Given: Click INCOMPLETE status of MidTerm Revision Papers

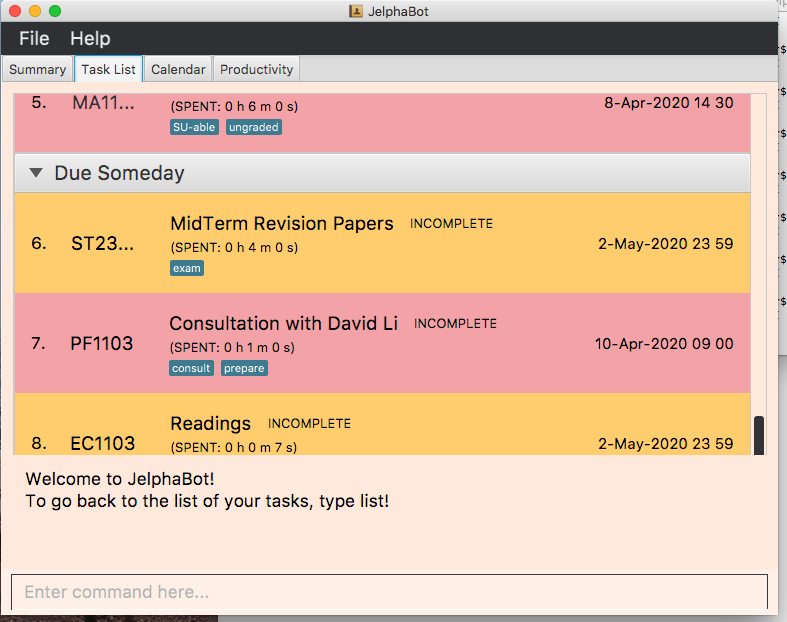Looking at the screenshot, I should [x=451, y=223].
